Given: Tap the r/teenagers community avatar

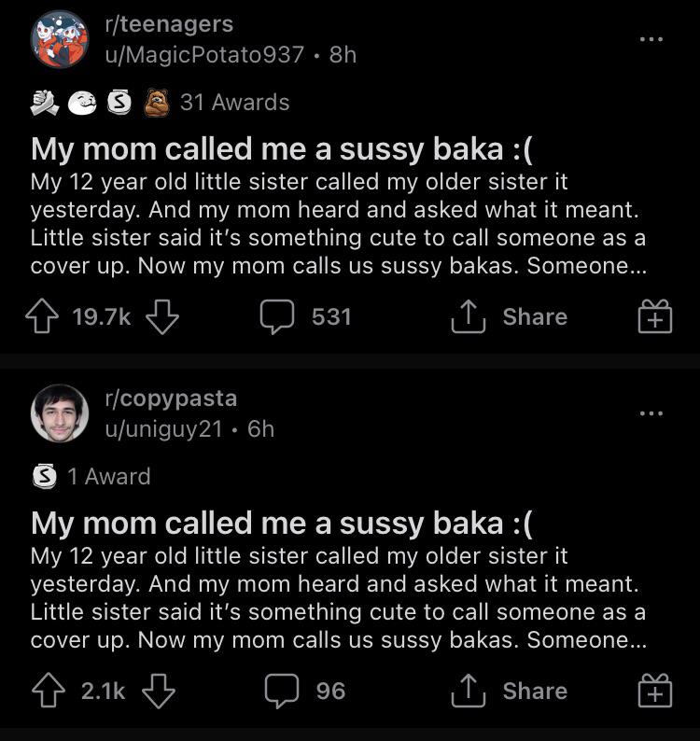Looking at the screenshot, I should pos(62,40).
